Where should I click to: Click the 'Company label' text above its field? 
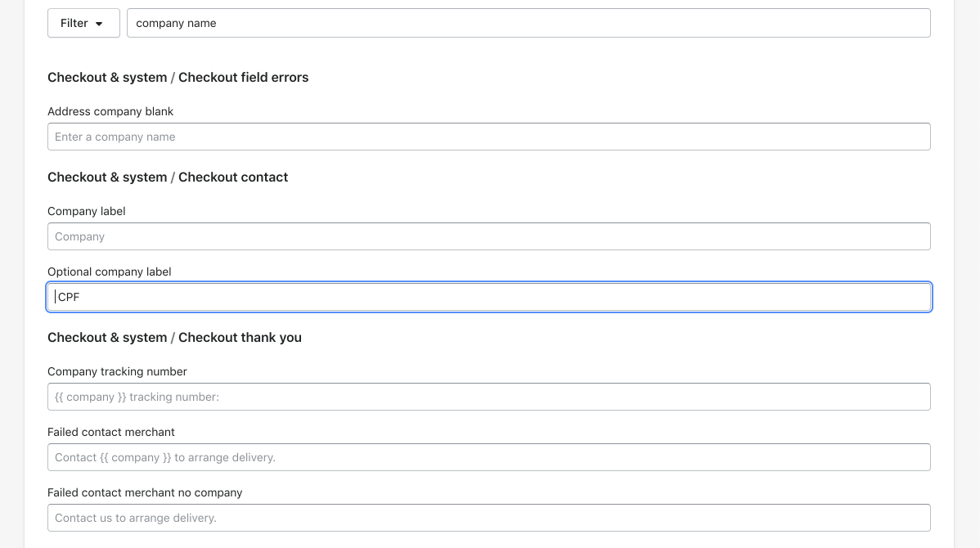pos(86,211)
